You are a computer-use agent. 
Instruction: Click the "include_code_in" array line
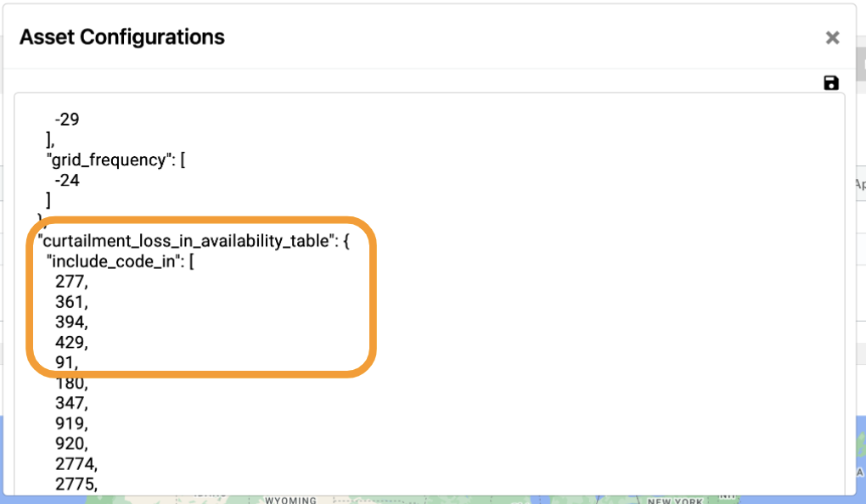click(x=121, y=261)
